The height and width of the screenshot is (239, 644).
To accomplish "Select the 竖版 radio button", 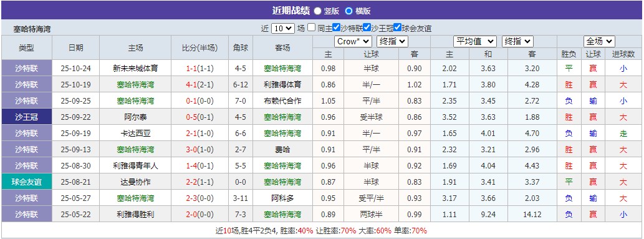I will tap(317, 11).
